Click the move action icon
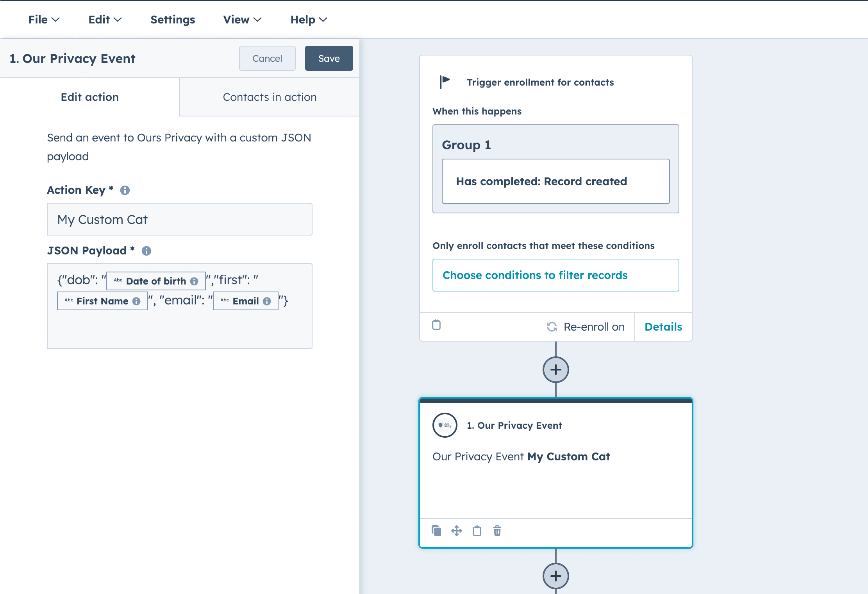 pyautogui.click(x=457, y=531)
